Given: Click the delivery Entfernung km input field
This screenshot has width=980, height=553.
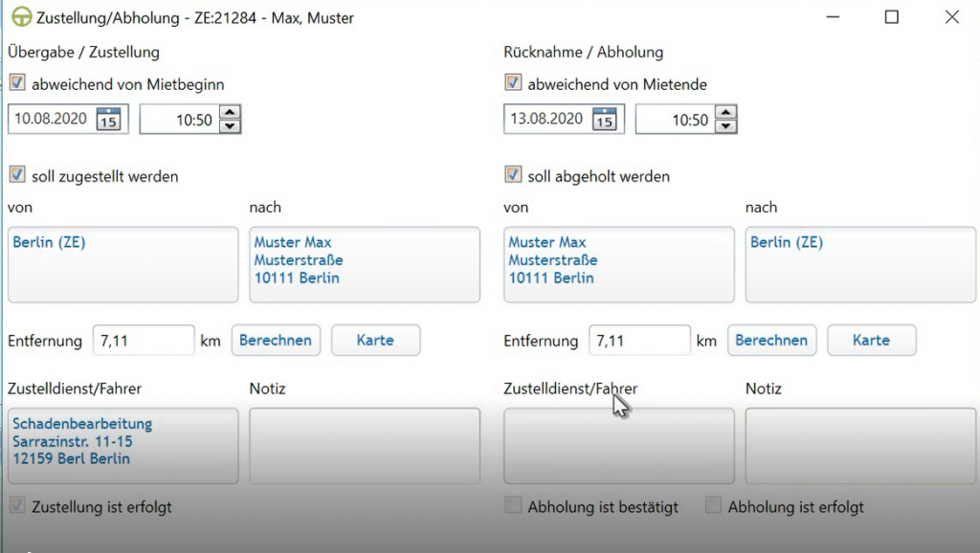Looking at the screenshot, I should (x=144, y=340).
